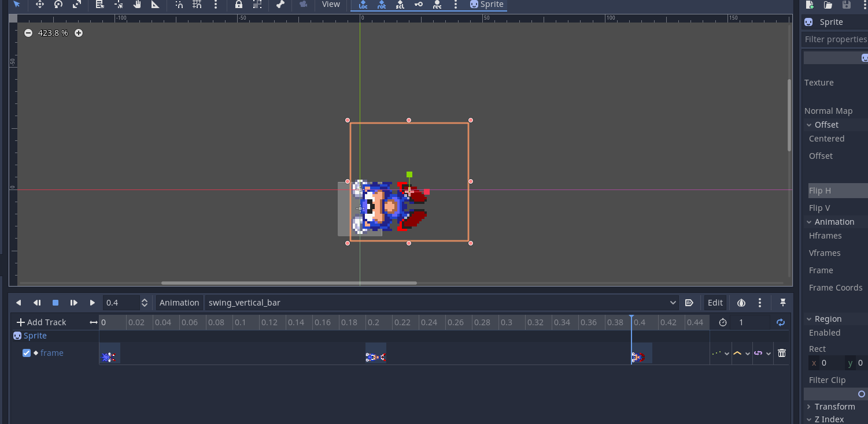This screenshot has width=868, height=424.
Task: Collapse the Animation section in the inspector
Action: pyautogui.click(x=808, y=221)
